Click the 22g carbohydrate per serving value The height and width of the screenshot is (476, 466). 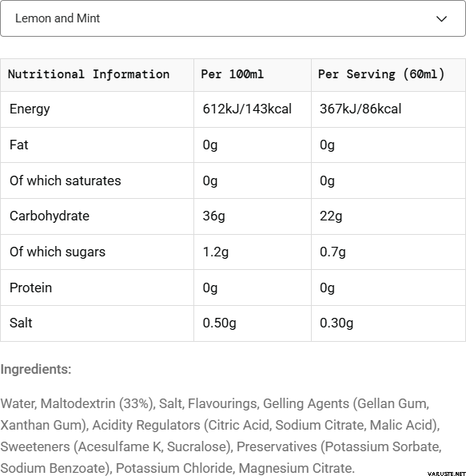point(331,216)
